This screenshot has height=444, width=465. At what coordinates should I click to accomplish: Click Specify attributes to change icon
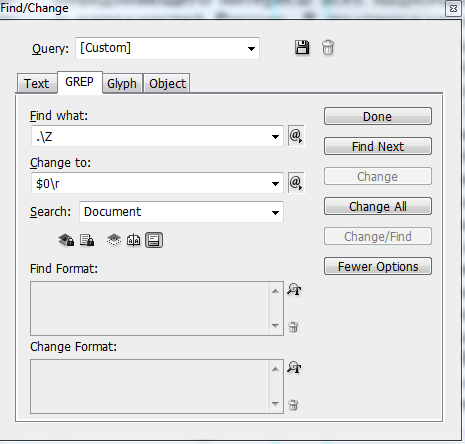click(x=294, y=367)
